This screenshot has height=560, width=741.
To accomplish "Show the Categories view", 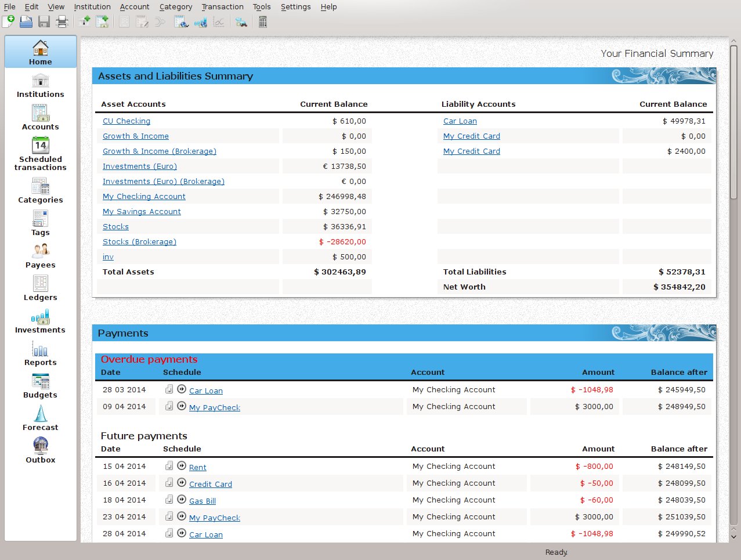I will [x=41, y=191].
